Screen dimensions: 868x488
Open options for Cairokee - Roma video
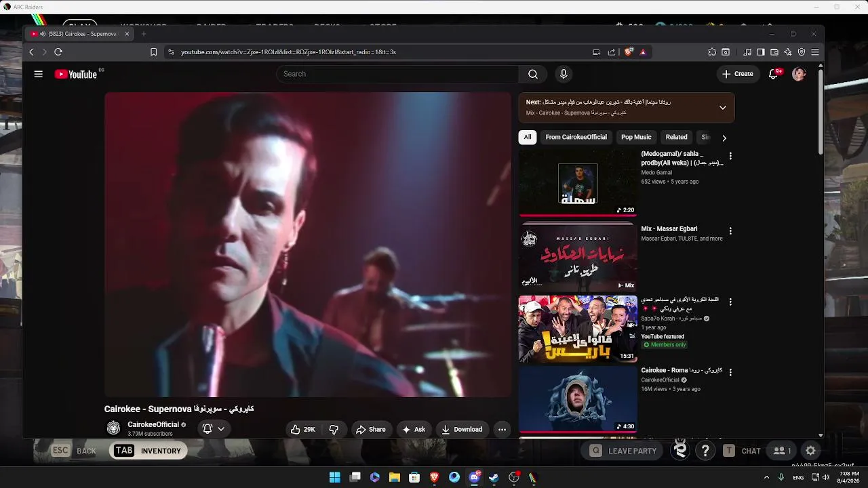[x=730, y=373]
